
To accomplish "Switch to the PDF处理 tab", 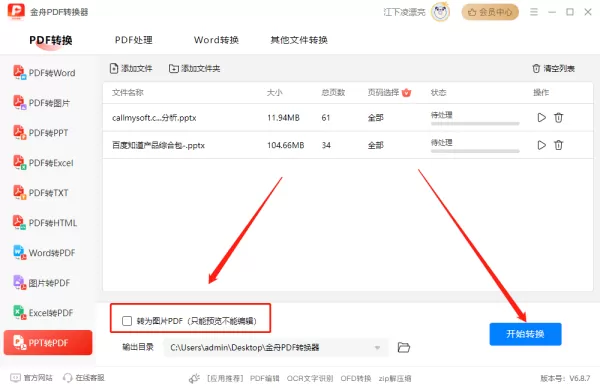I will click(134, 40).
